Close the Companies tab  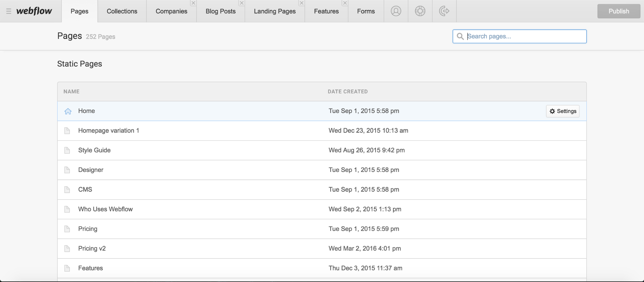tap(193, 3)
